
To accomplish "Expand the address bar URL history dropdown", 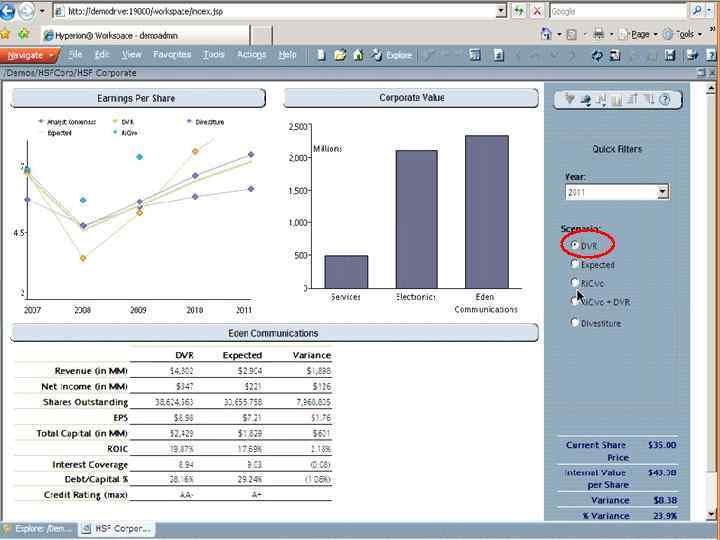I will pos(501,11).
